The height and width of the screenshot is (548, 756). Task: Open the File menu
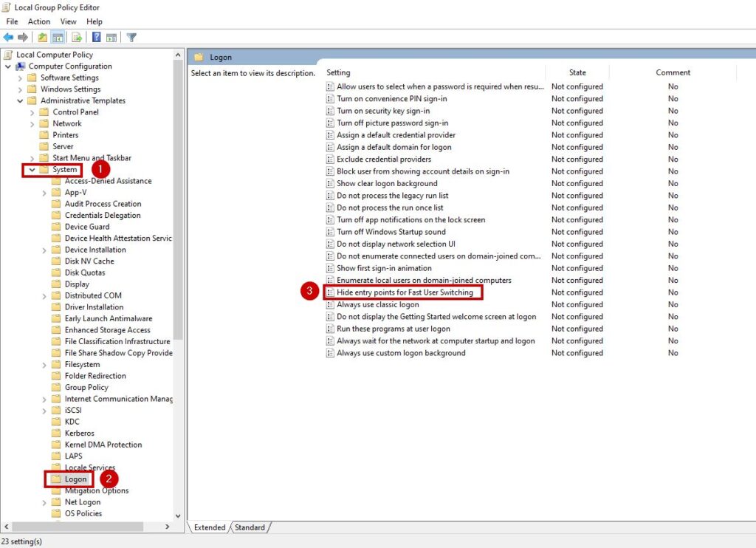(x=12, y=21)
